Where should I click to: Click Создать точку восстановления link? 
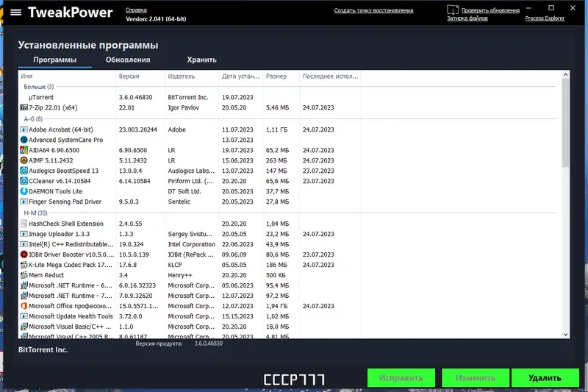click(373, 10)
